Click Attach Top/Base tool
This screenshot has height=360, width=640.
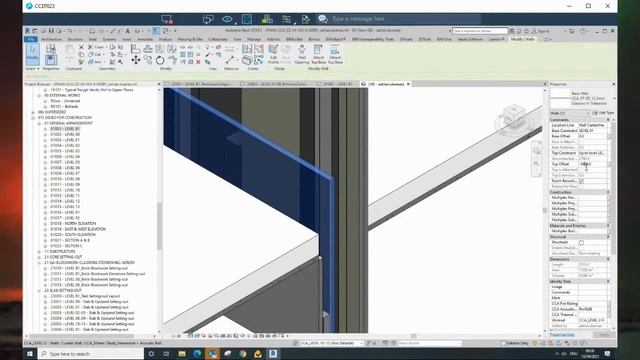click(318, 54)
